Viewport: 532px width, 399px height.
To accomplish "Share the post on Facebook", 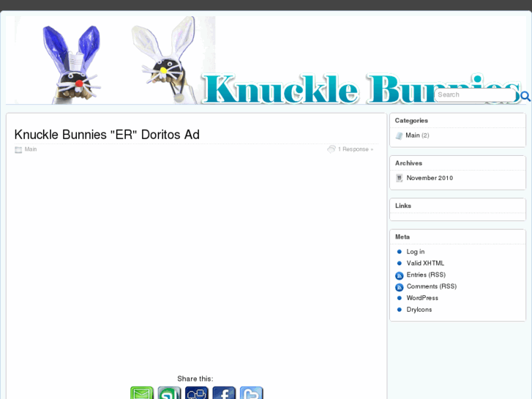I will tap(224, 393).
